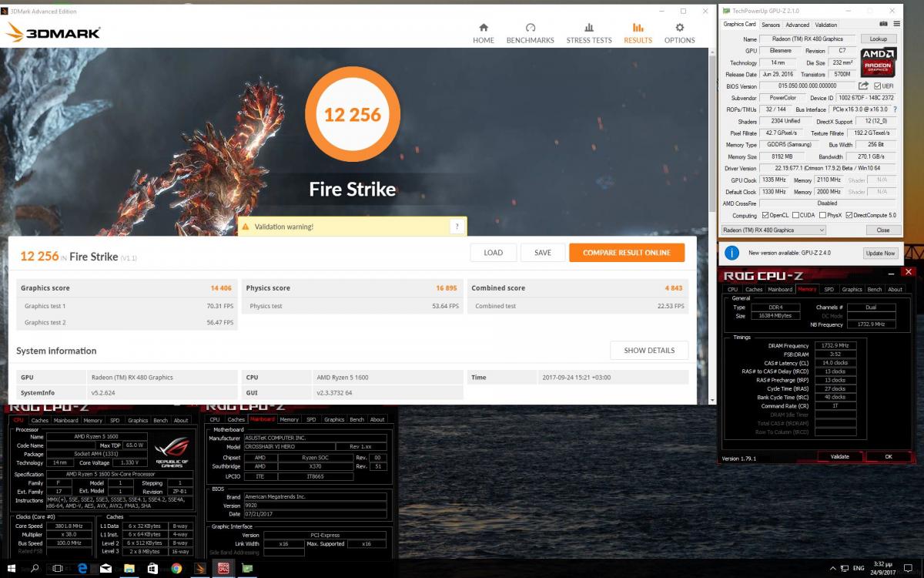
Task: Open About tab in the CPU-Z Memory window
Action: [895, 290]
